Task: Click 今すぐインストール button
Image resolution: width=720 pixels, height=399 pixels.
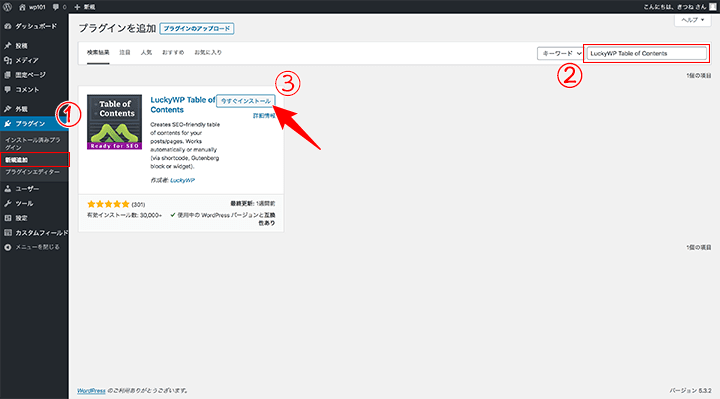Action: click(246, 101)
